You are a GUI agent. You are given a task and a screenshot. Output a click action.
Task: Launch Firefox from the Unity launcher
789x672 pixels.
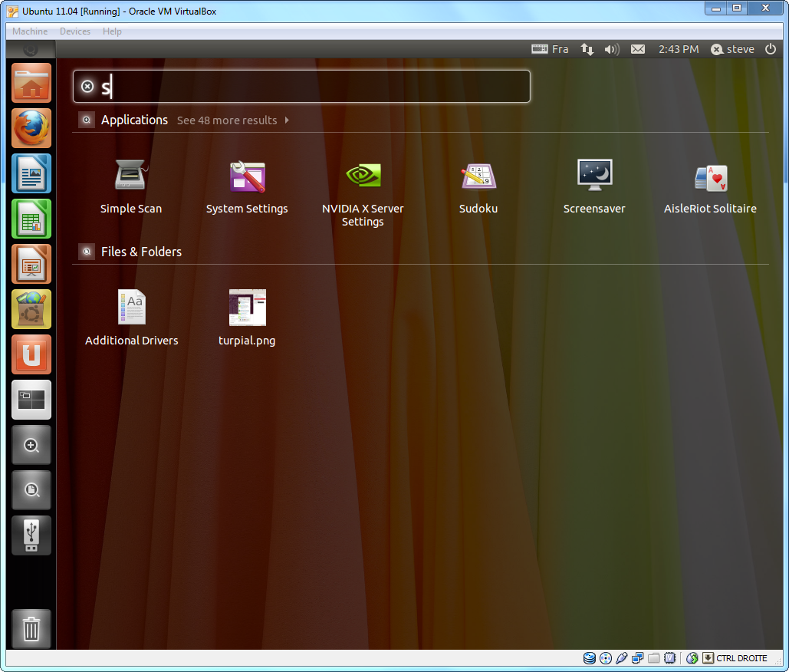click(x=31, y=128)
